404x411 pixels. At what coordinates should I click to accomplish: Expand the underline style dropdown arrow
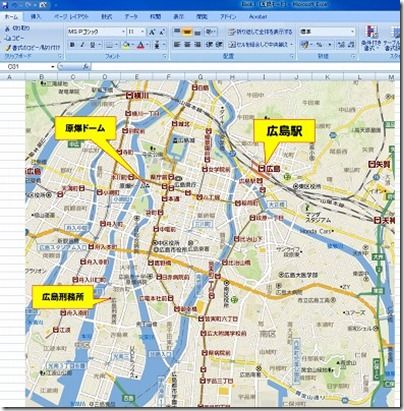[99, 45]
